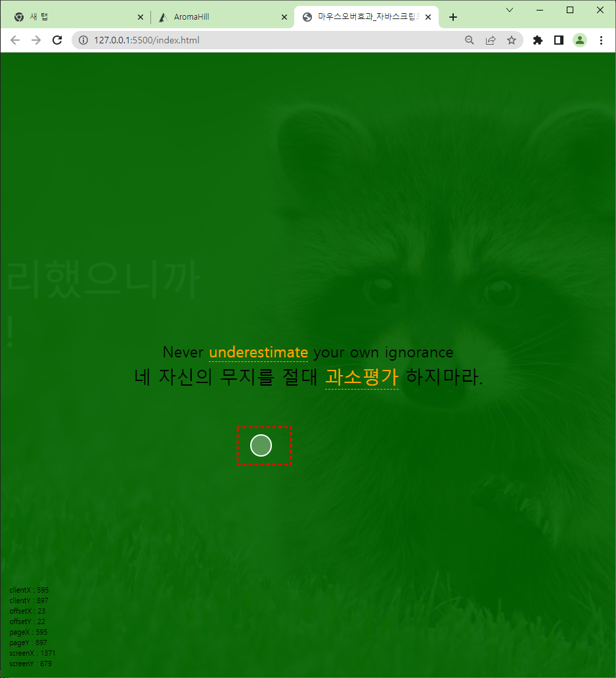Open Chrome three-dot menu
This screenshot has width=616, height=678.
601,40
